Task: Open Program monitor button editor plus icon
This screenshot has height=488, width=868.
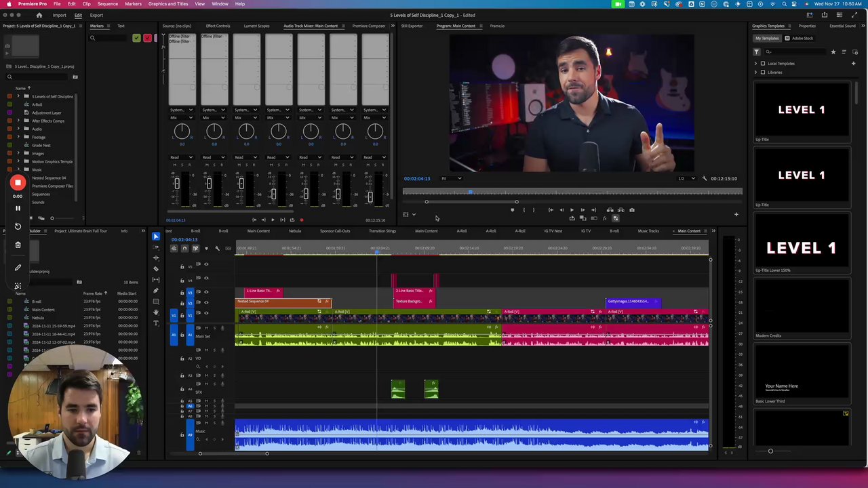Action: [736, 215]
